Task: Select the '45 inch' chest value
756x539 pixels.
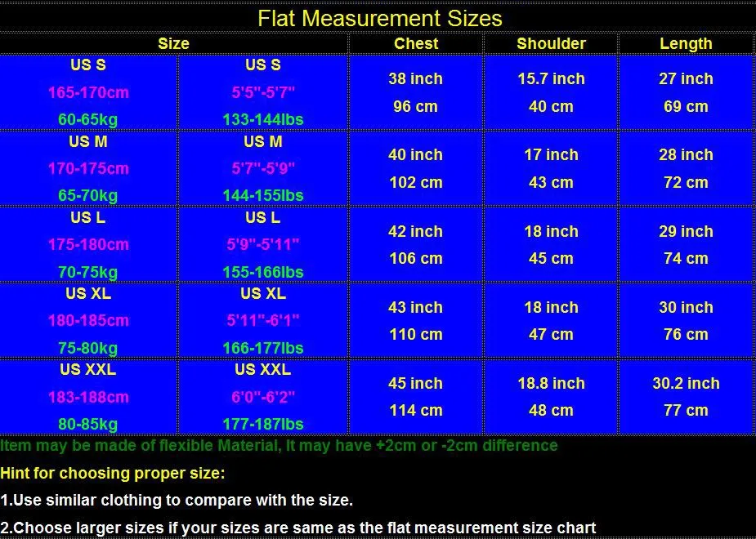Action: pyautogui.click(x=416, y=383)
